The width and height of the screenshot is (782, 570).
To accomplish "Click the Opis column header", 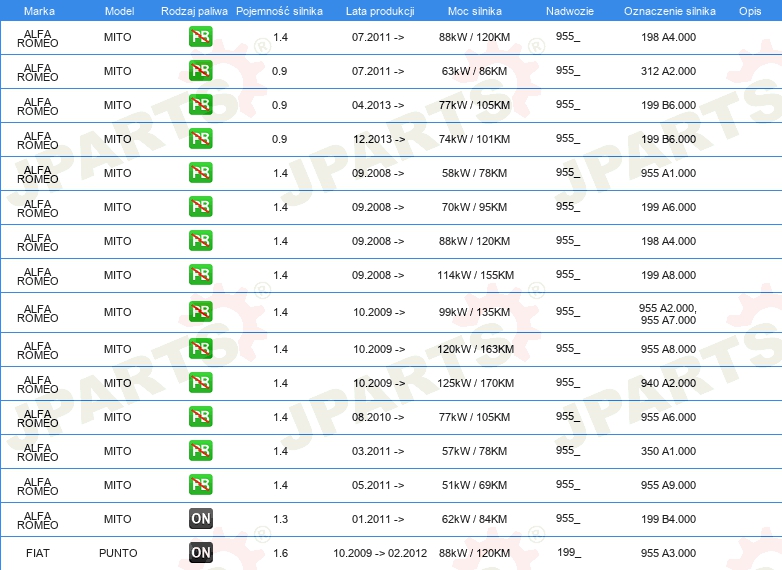I will (x=750, y=11).
